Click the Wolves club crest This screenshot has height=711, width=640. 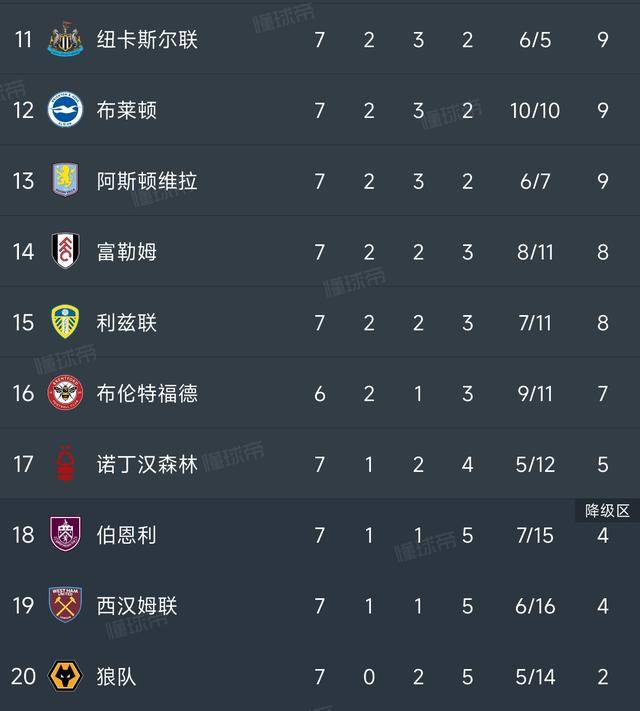tap(66, 677)
